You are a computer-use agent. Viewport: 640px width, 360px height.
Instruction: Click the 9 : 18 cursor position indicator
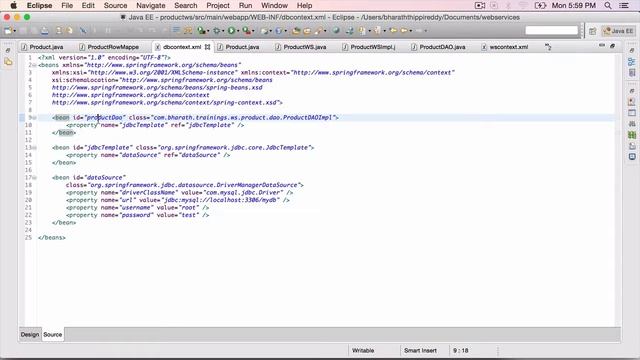coord(460,351)
